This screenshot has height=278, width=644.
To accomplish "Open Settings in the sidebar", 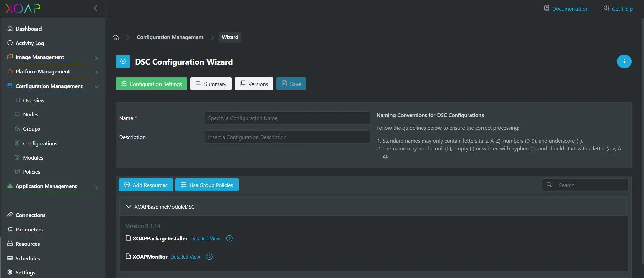I will tap(25, 272).
